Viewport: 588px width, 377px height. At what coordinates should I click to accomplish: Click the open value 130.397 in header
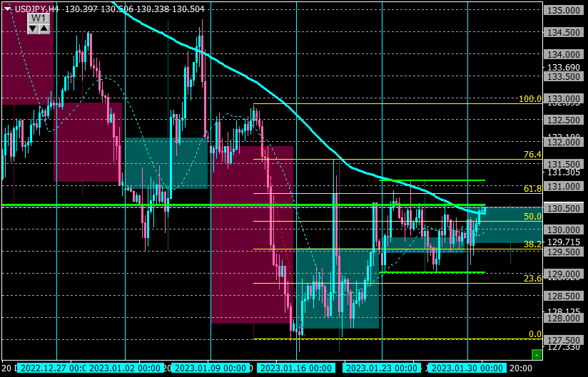click(x=81, y=9)
